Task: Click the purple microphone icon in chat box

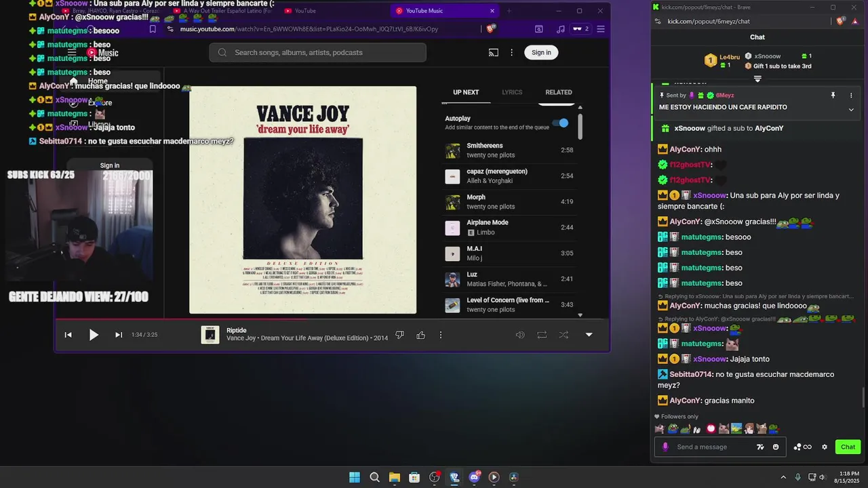Action: click(665, 447)
